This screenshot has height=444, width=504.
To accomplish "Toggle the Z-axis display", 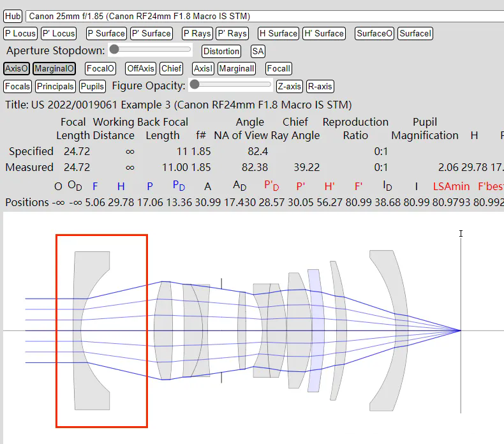I will coord(289,86).
